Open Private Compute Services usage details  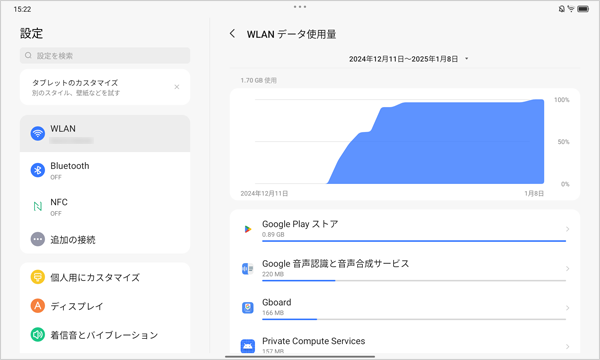405,340
